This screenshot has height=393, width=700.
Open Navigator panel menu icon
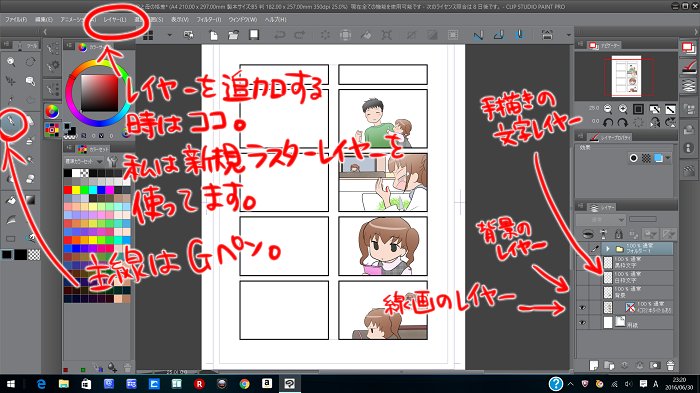tap(580, 45)
